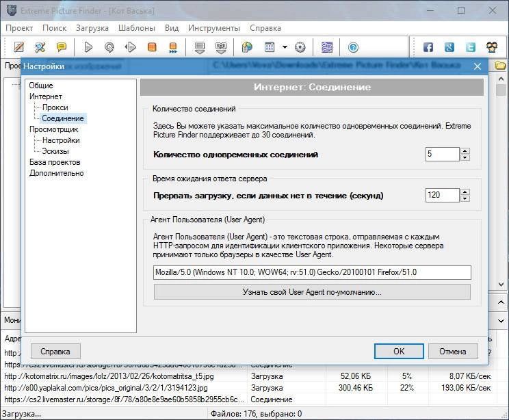
Task: Open help with blue question mark icon
Action: click(x=353, y=47)
